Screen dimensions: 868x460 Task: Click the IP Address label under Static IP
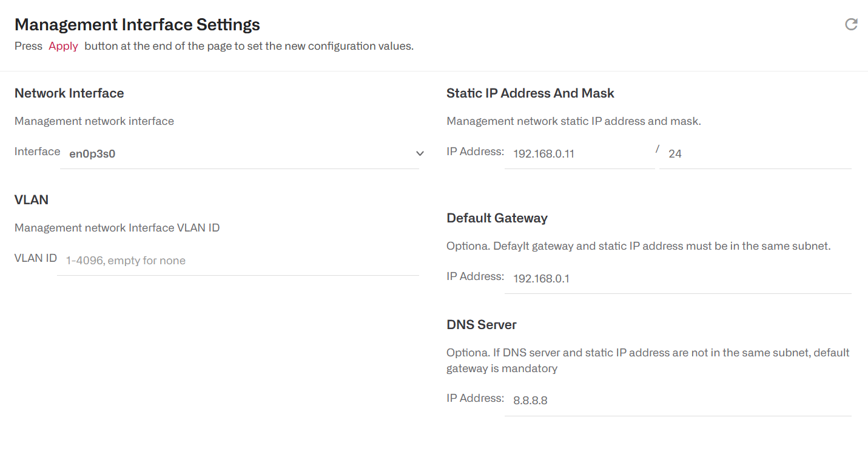click(476, 152)
